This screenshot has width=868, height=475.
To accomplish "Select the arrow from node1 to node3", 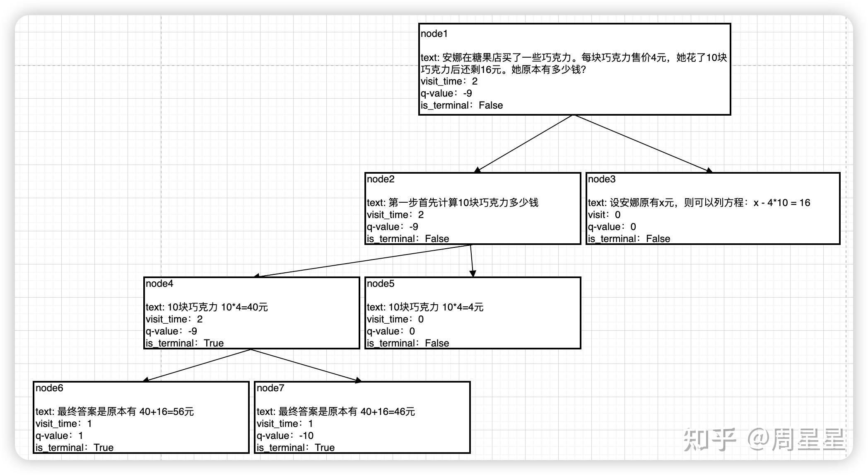I will click(642, 143).
